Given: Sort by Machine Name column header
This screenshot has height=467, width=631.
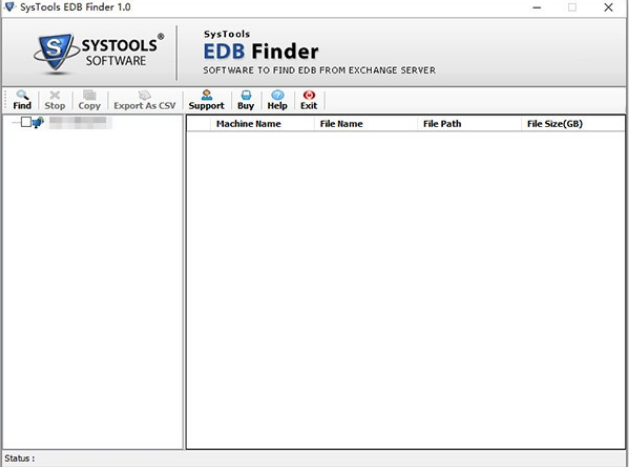Looking at the screenshot, I should coord(248,124).
